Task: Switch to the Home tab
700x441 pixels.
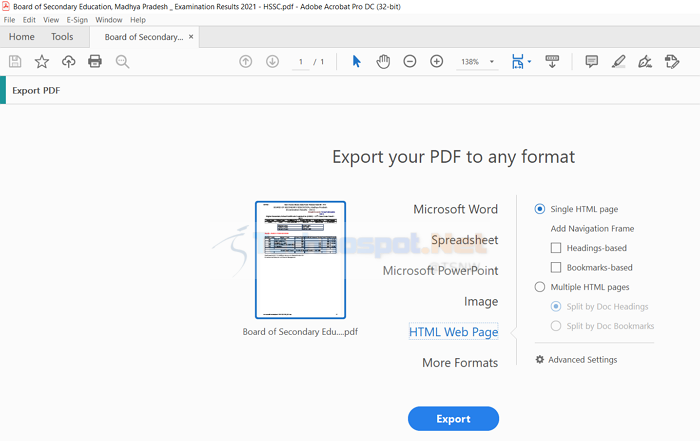Action: click(x=21, y=37)
